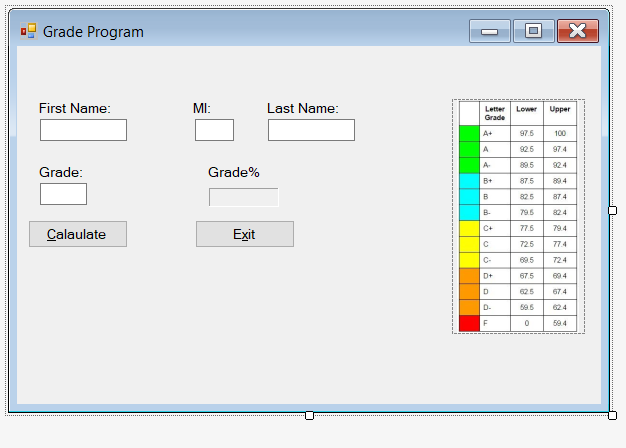Click the Last Name text box
Image resolution: width=626 pixels, height=448 pixels.
click(311, 130)
